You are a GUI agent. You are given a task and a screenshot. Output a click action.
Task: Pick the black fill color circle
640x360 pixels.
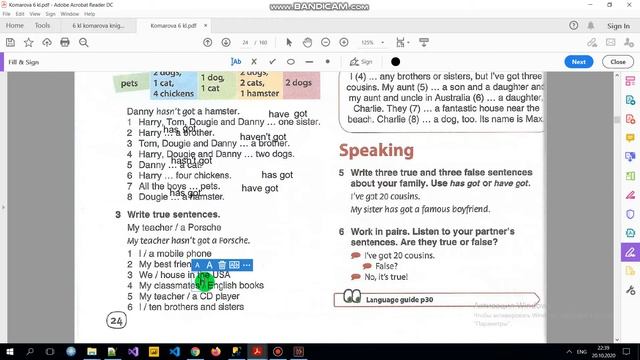[x=395, y=62]
